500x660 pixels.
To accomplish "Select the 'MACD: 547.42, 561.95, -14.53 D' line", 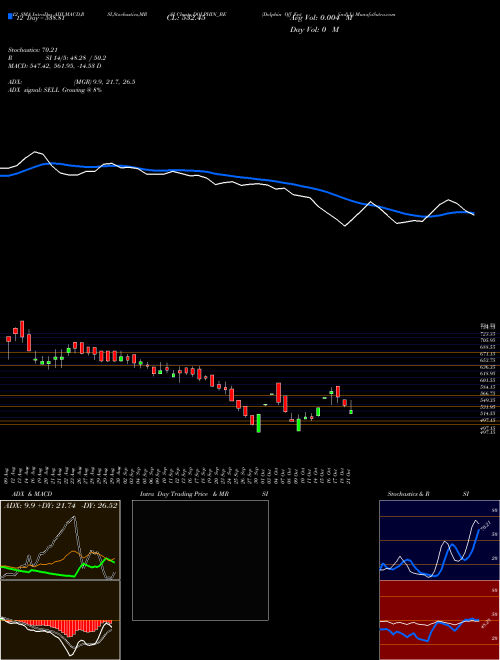I will pos(55,66).
